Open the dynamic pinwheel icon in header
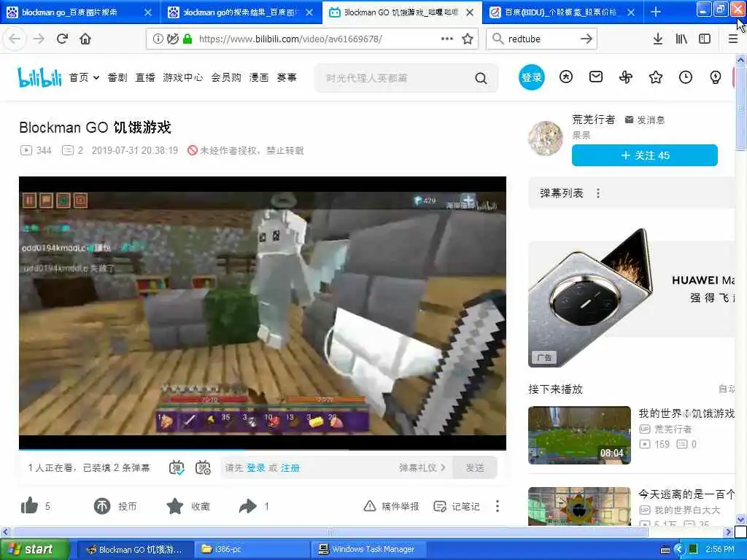The height and width of the screenshot is (560, 747). (625, 77)
